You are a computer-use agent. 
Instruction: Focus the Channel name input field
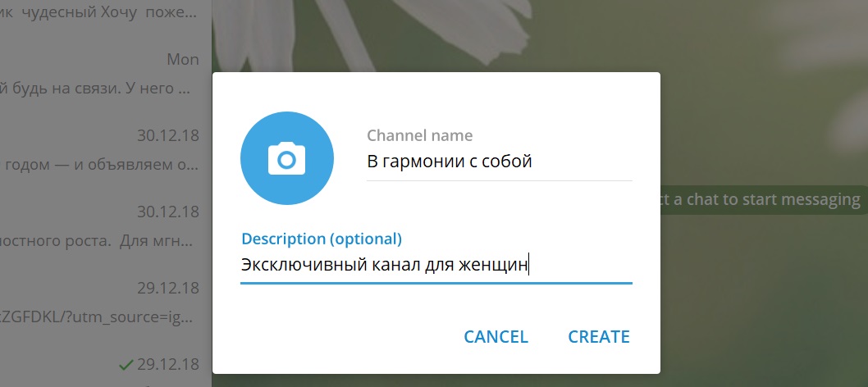pos(498,162)
